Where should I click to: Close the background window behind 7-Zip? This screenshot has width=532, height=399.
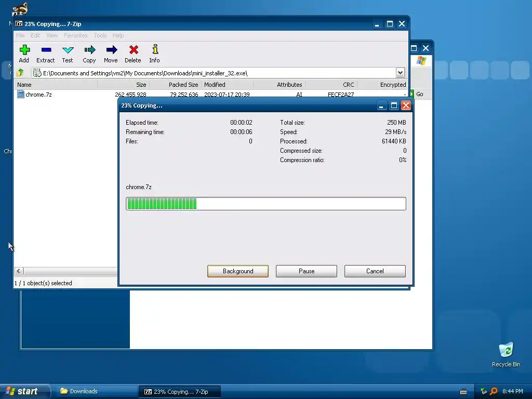[x=425, y=48]
